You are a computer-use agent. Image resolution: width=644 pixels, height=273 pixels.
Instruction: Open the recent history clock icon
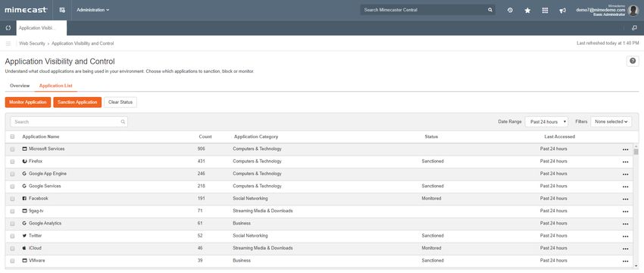coord(510,11)
